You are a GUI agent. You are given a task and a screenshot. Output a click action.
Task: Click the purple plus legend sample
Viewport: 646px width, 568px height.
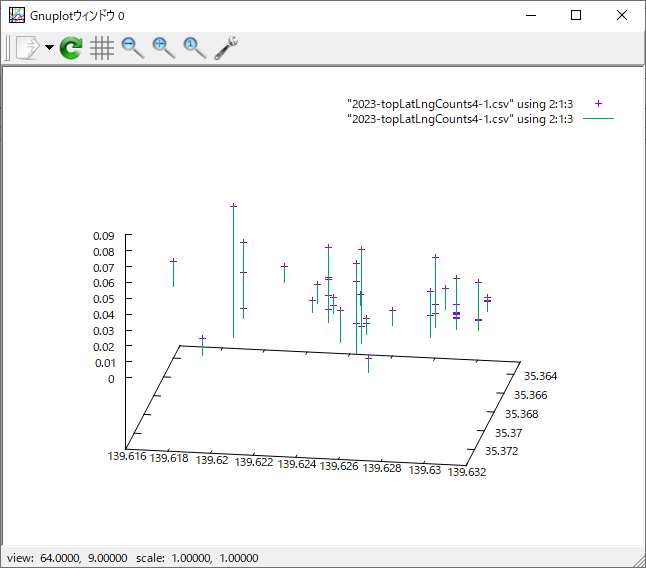point(598,104)
